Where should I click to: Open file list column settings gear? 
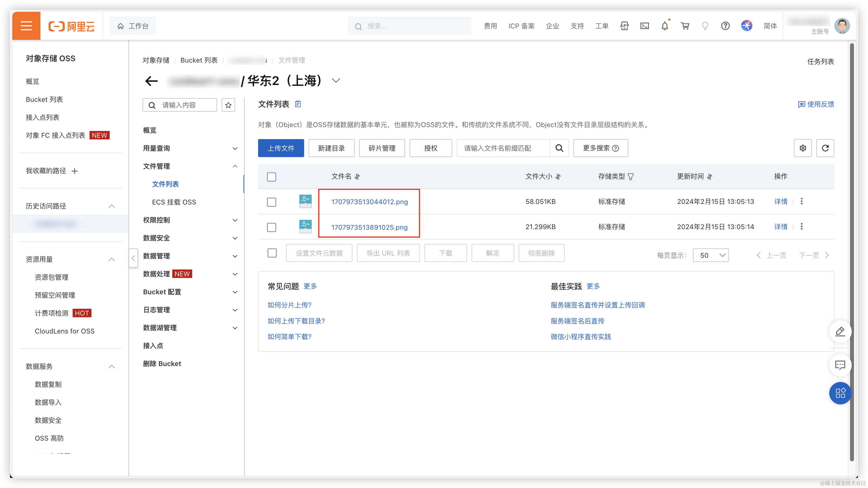coord(803,148)
